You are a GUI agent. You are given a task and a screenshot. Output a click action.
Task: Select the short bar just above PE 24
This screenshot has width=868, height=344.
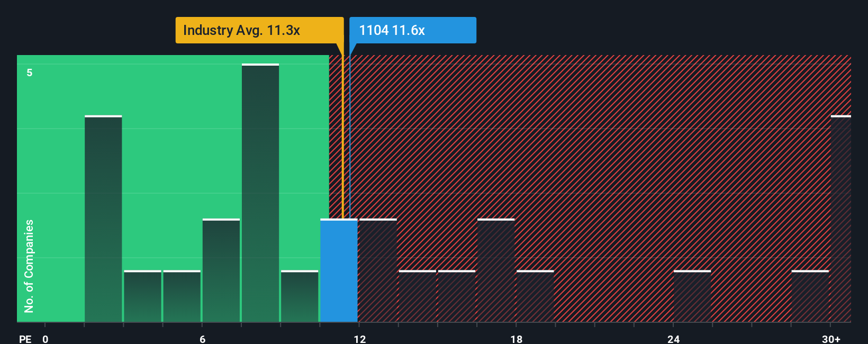point(692,296)
